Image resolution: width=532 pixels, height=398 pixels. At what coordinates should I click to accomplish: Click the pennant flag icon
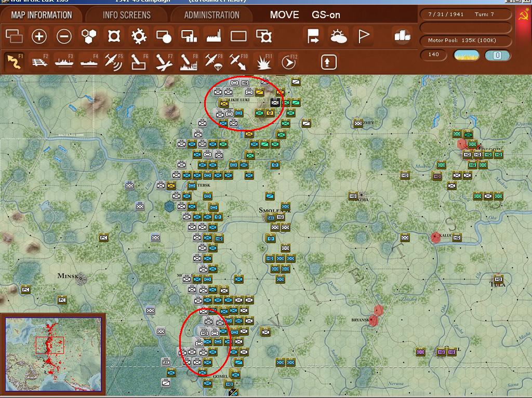[x=363, y=36]
